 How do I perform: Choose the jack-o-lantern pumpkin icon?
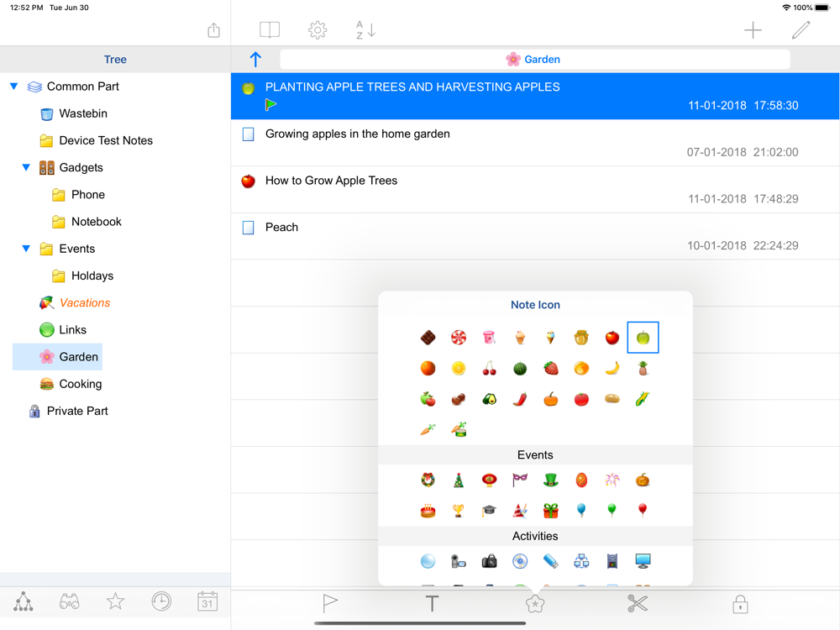pyautogui.click(x=643, y=480)
